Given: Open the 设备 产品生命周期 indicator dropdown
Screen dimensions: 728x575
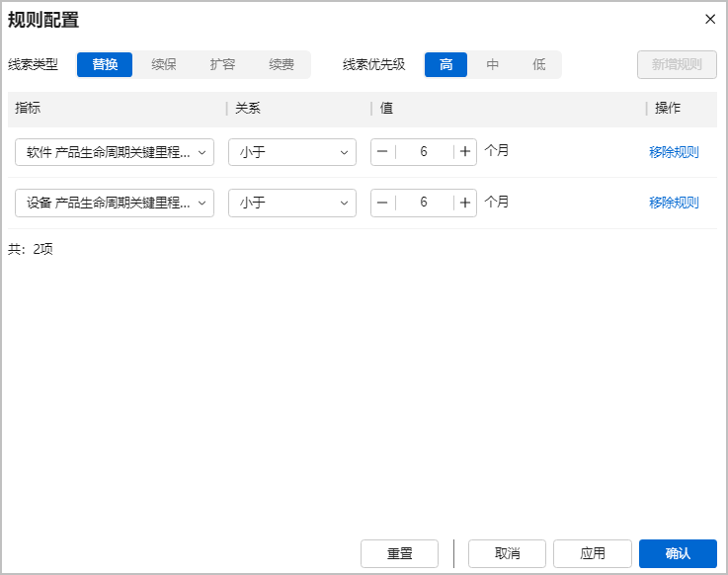Looking at the screenshot, I should click(x=115, y=203).
